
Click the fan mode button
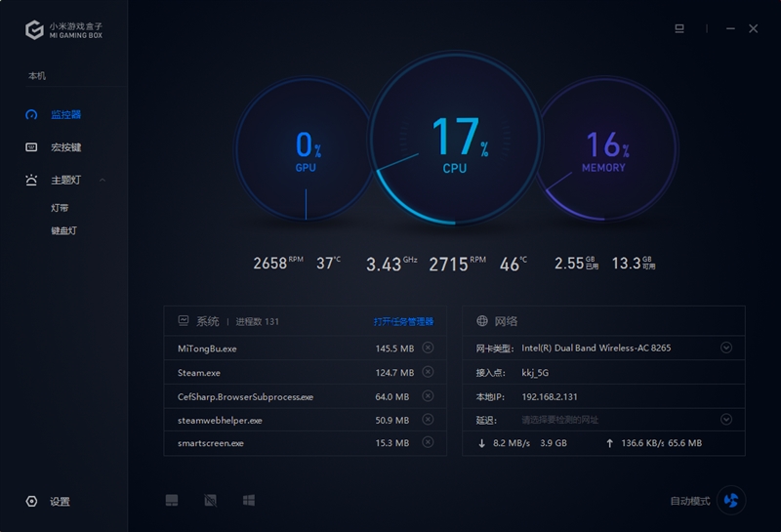pos(731,500)
